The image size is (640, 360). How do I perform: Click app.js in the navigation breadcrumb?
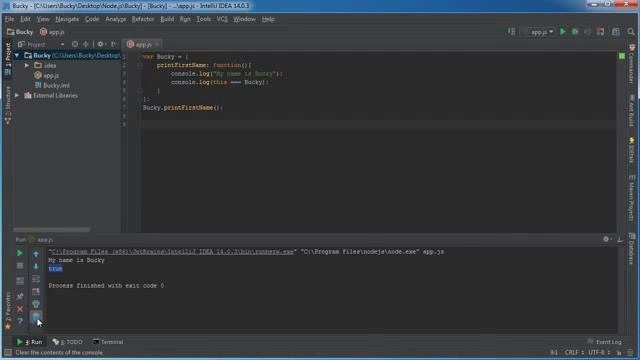(x=52, y=32)
